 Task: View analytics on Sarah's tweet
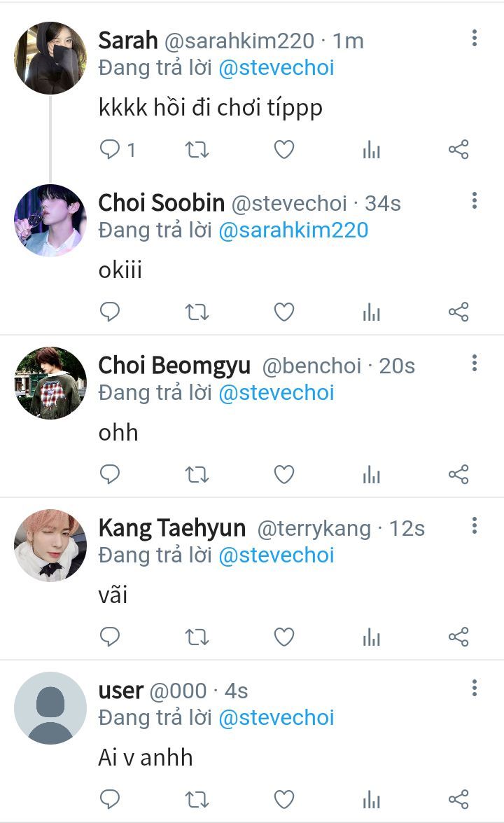click(x=371, y=149)
